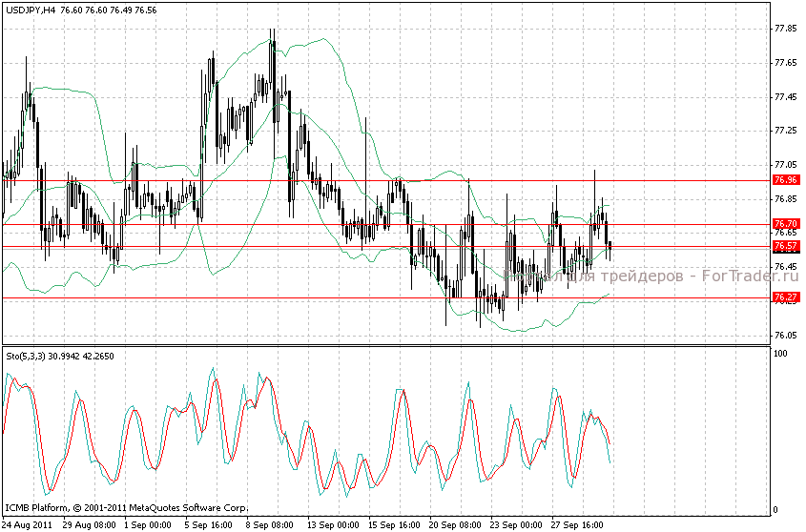806x532 pixels.
Task: Click the 1 Sep 00:00 time label
Action: pyautogui.click(x=148, y=524)
